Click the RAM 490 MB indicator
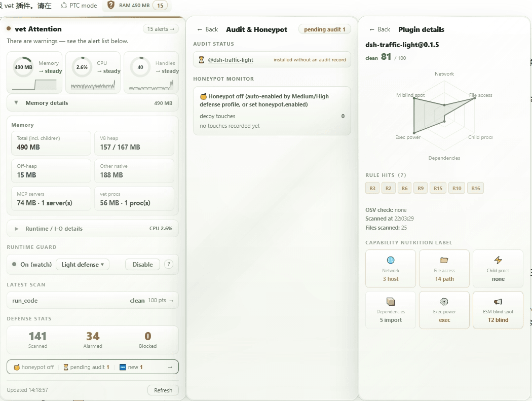532x401 pixels. pos(134,6)
